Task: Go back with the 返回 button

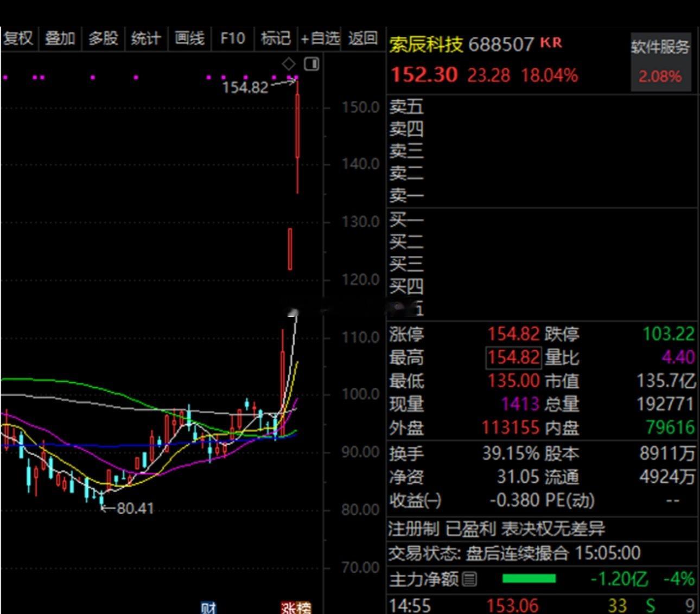Action: coord(362,39)
